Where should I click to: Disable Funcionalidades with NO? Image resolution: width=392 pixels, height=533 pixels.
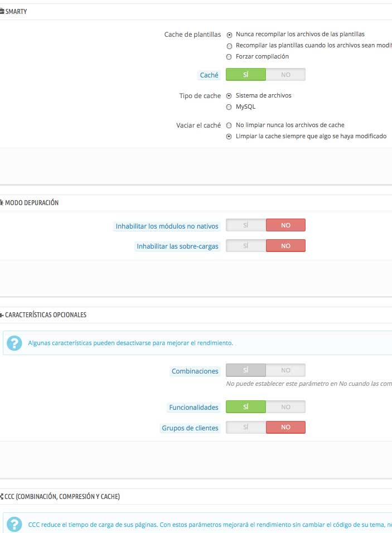coord(285,407)
